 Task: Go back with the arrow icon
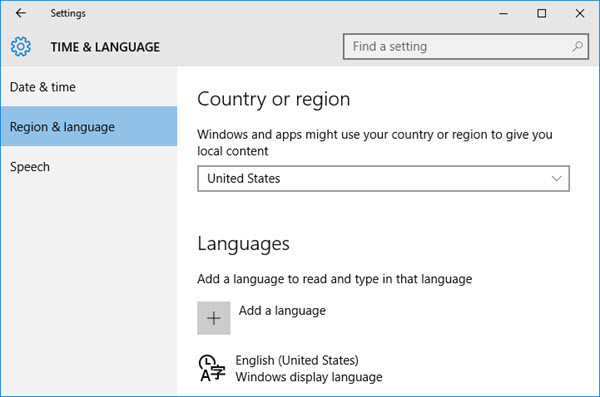tap(21, 13)
